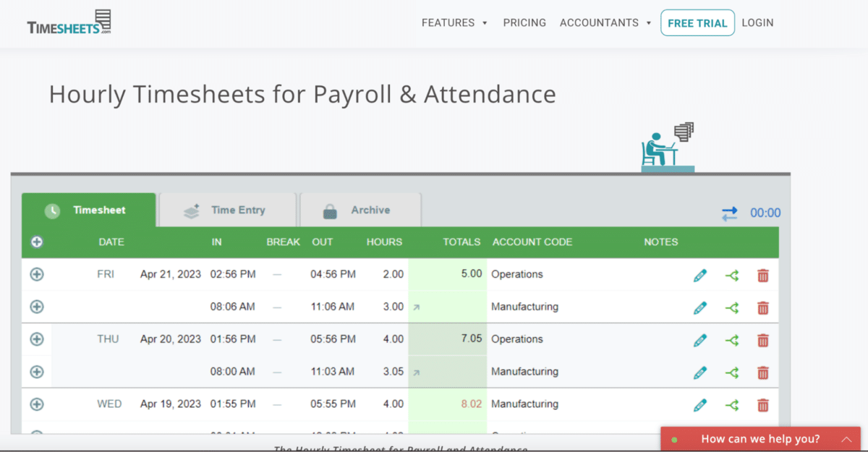The height and width of the screenshot is (452, 868).
Task: Click the IN column header
Action: coord(217,242)
